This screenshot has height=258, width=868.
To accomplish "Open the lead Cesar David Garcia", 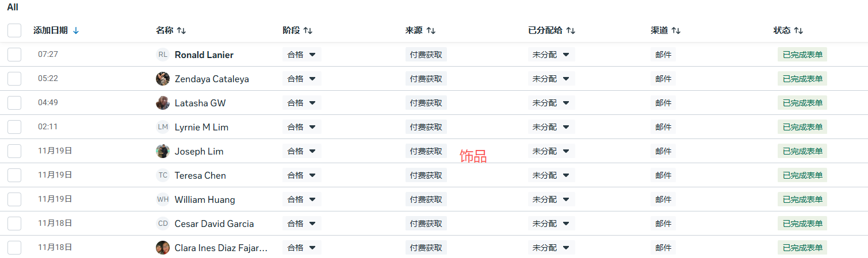I will click(x=214, y=224).
